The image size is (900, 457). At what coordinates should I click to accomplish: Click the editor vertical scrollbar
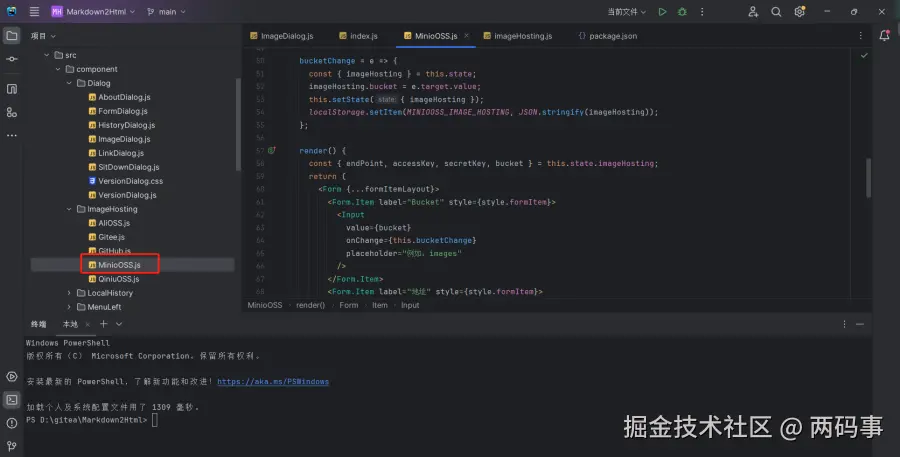868,178
